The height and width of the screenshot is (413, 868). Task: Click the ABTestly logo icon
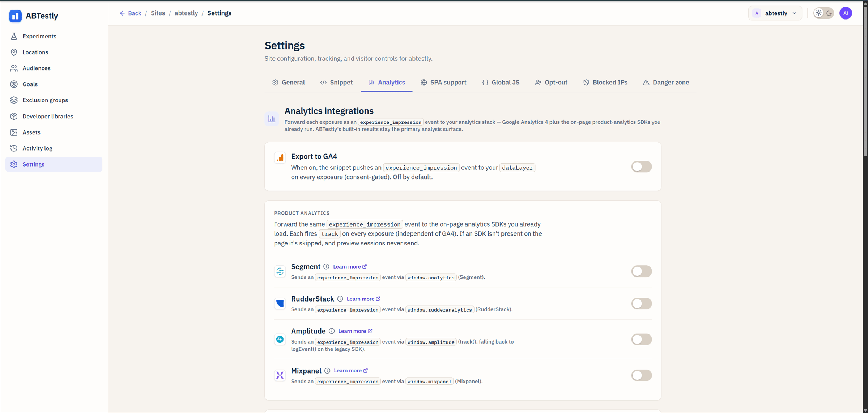coord(15,16)
